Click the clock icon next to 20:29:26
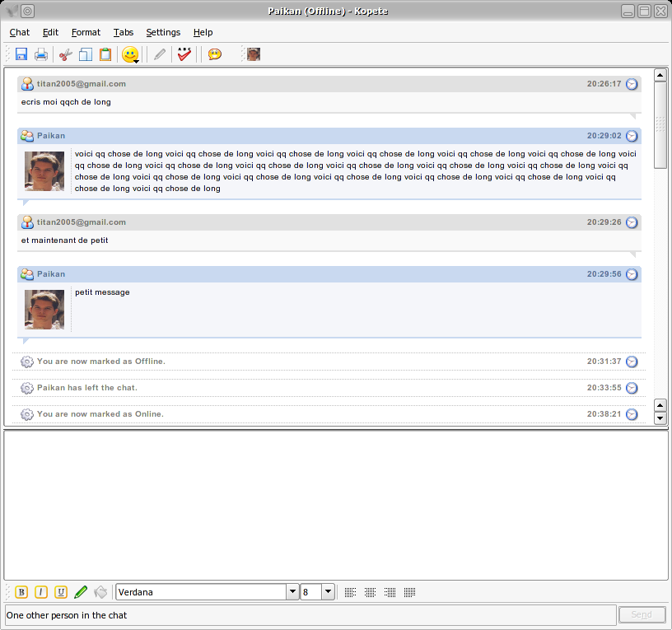Screen dimensions: 672x630 (632, 222)
